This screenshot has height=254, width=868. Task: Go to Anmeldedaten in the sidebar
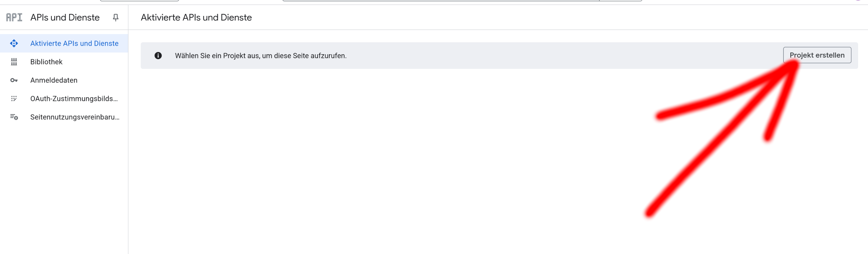pos(54,80)
